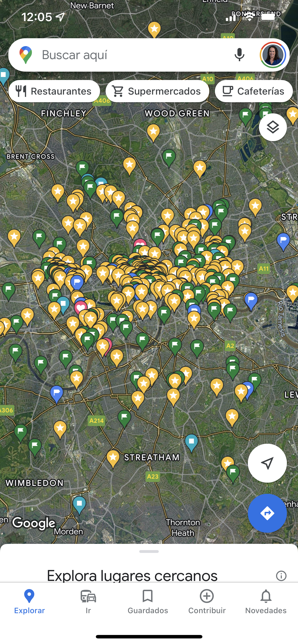This screenshot has height=644, width=298.
Task: Tap the Google Maps logo pin
Action: coord(26,55)
